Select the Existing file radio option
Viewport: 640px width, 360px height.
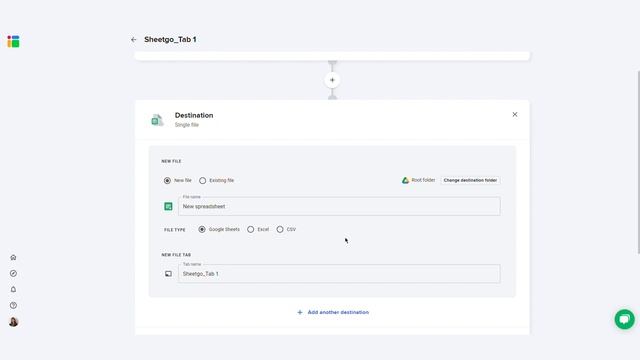tap(202, 180)
